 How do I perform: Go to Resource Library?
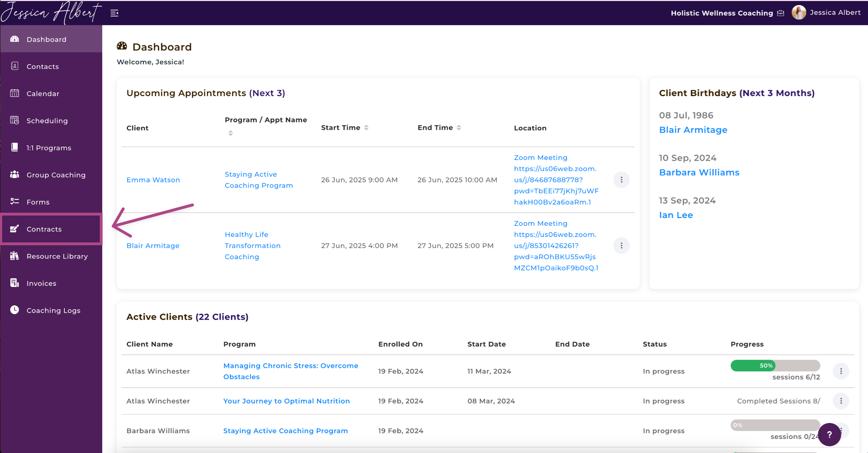click(51, 256)
